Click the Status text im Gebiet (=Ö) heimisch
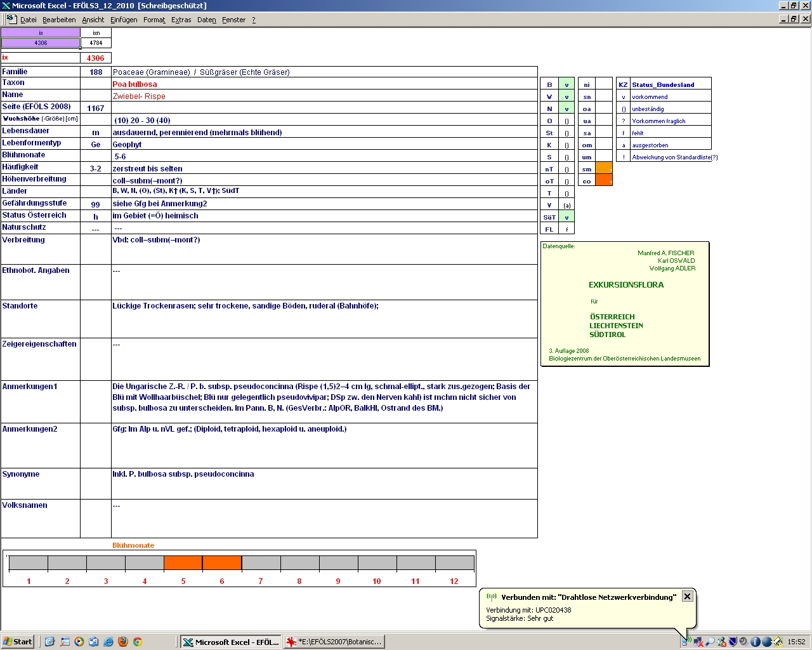 pyautogui.click(x=155, y=216)
